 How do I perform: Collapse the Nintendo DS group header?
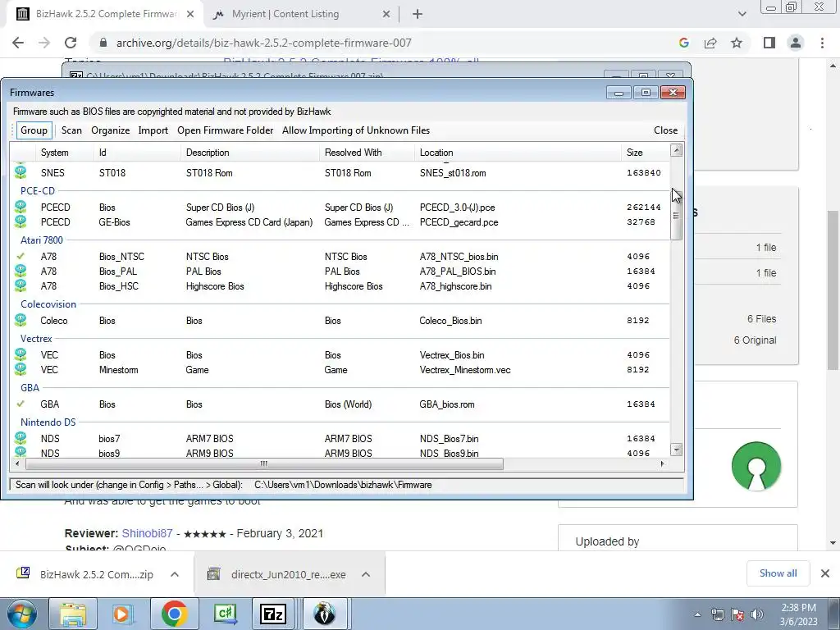[48, 422]
